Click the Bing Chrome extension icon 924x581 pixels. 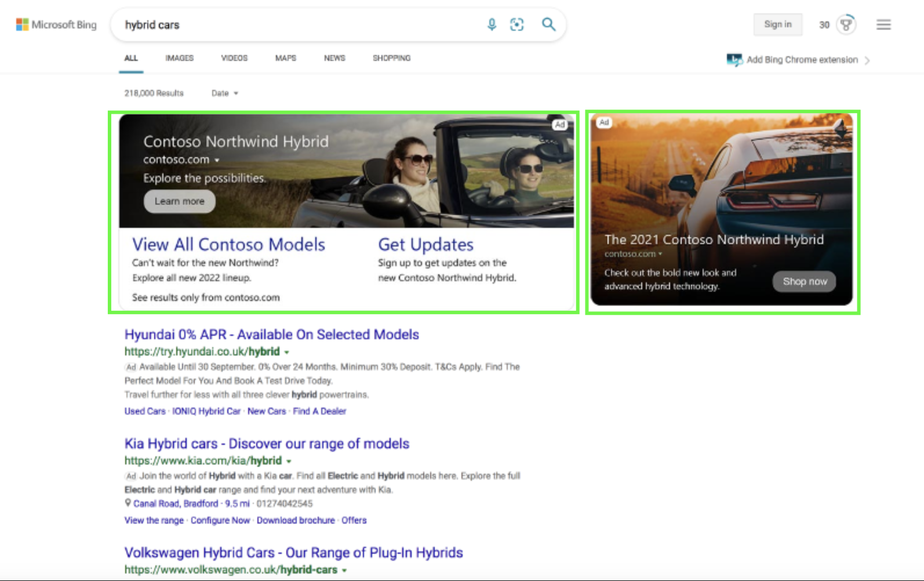[x=734, y=60]
